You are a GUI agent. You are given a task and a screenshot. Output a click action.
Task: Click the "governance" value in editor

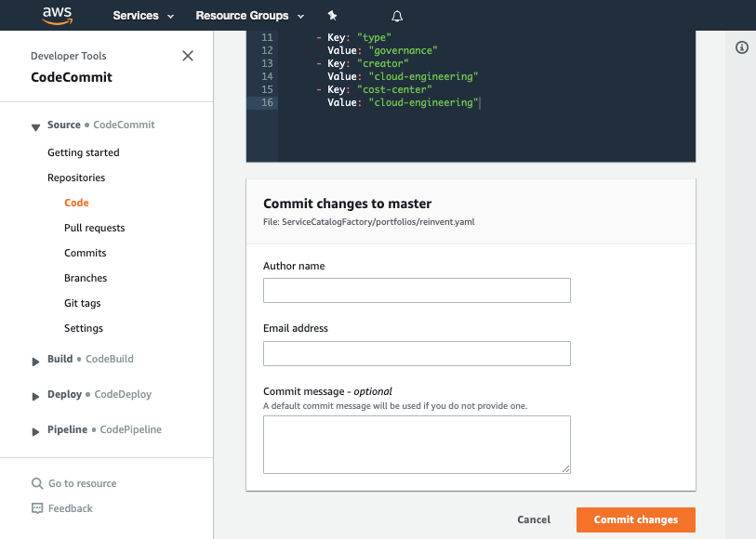[x=403, y=50]
